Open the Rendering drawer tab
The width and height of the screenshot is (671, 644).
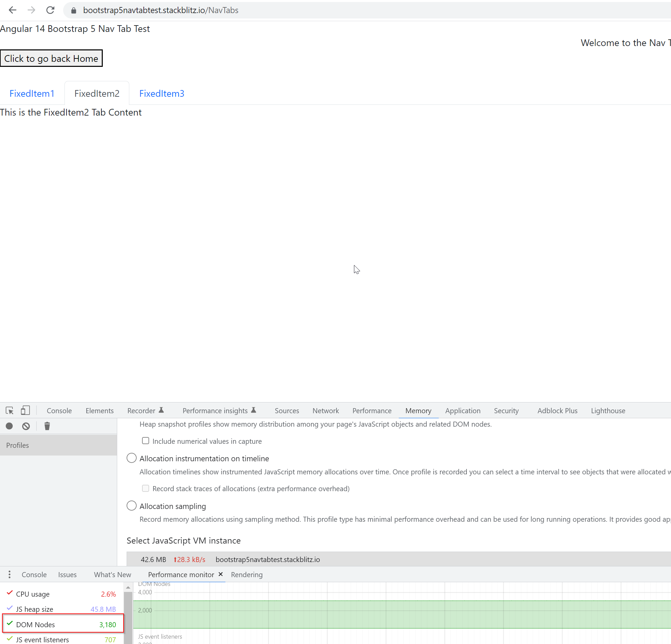pyautogui.click(x=247, y=574)
